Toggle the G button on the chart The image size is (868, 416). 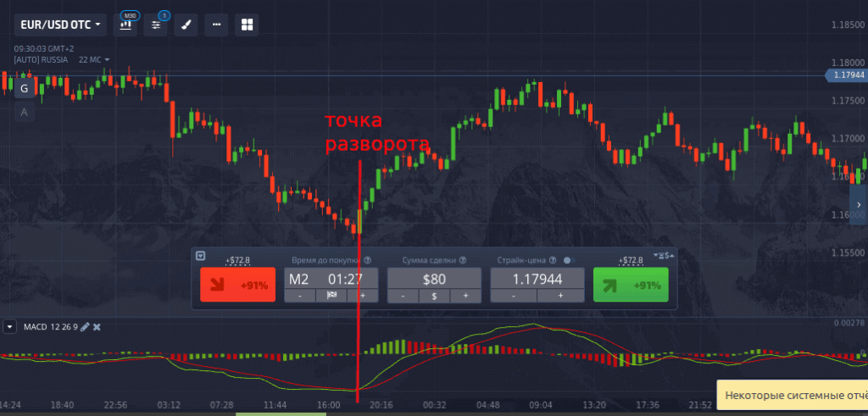(24, 88)
